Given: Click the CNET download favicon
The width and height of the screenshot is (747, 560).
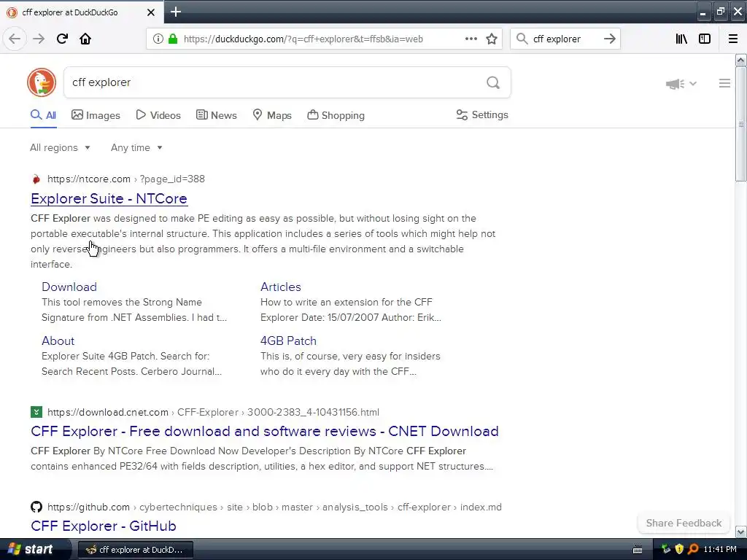Looking at the screenshot, I should 36,412.
